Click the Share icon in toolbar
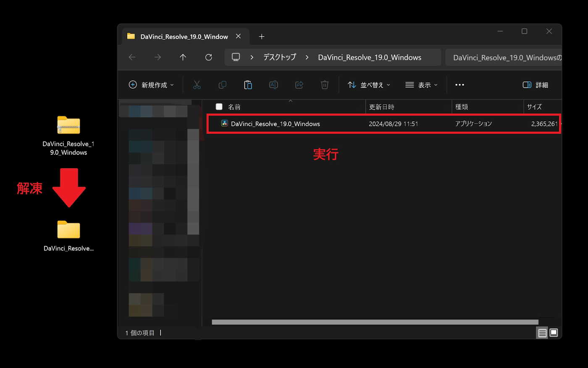 click(x=299, y=85)
